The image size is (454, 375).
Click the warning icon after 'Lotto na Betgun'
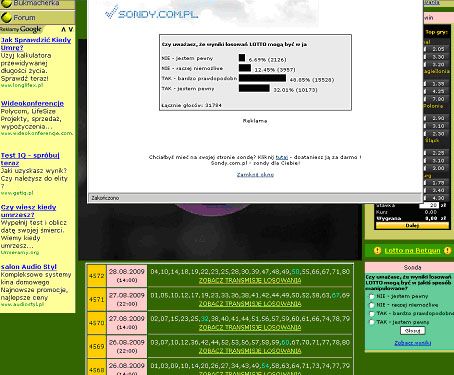pos(448,250)
